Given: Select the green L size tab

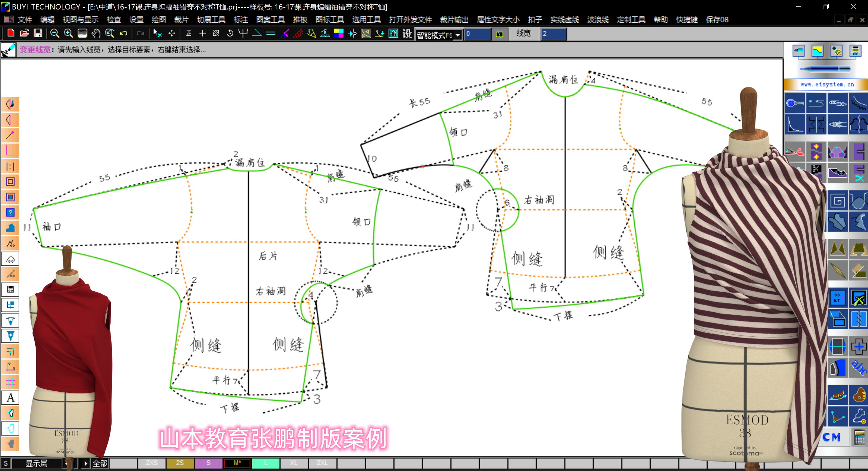Looking at the screenshot, I should 265,463.
